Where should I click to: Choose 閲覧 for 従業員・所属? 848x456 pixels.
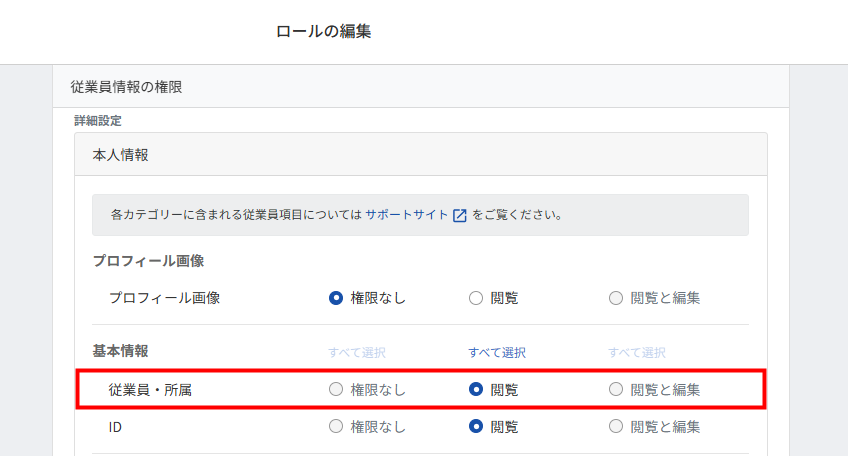tap(476, 390)
